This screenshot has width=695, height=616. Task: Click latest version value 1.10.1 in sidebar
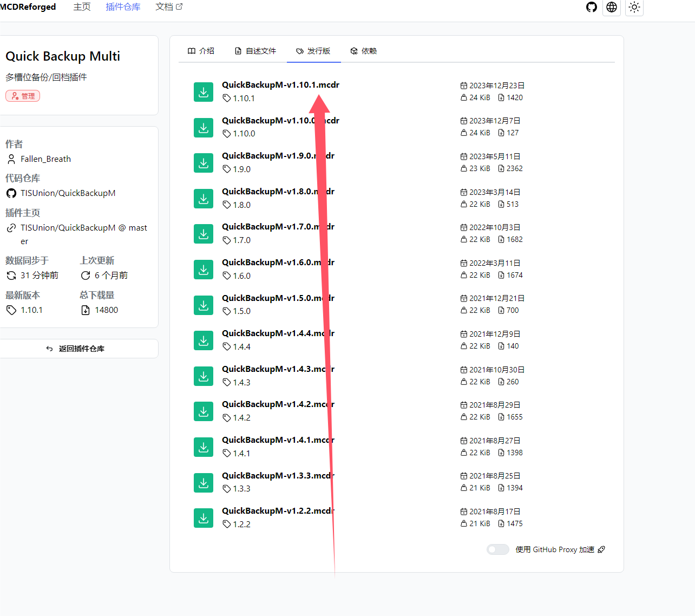tap(31, 310)
